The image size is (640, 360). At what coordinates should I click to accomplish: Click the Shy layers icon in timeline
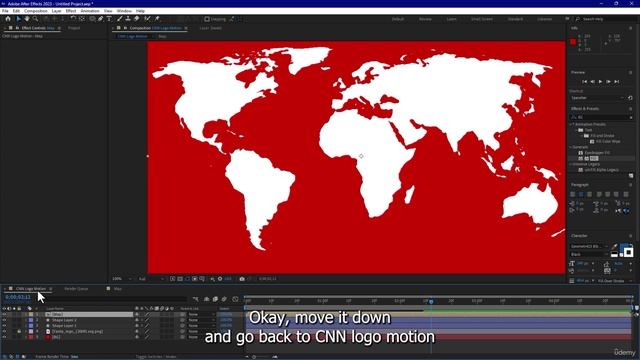tap(207, 299)
